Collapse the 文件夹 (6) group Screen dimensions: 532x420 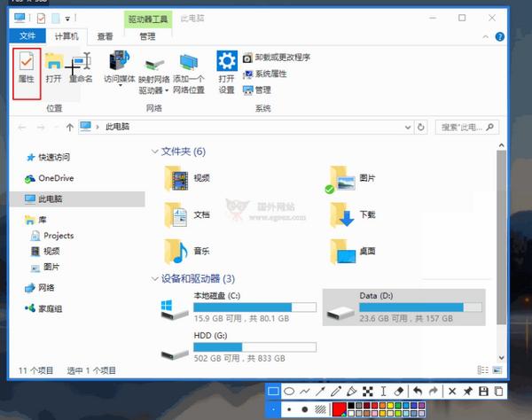point(154,152)
